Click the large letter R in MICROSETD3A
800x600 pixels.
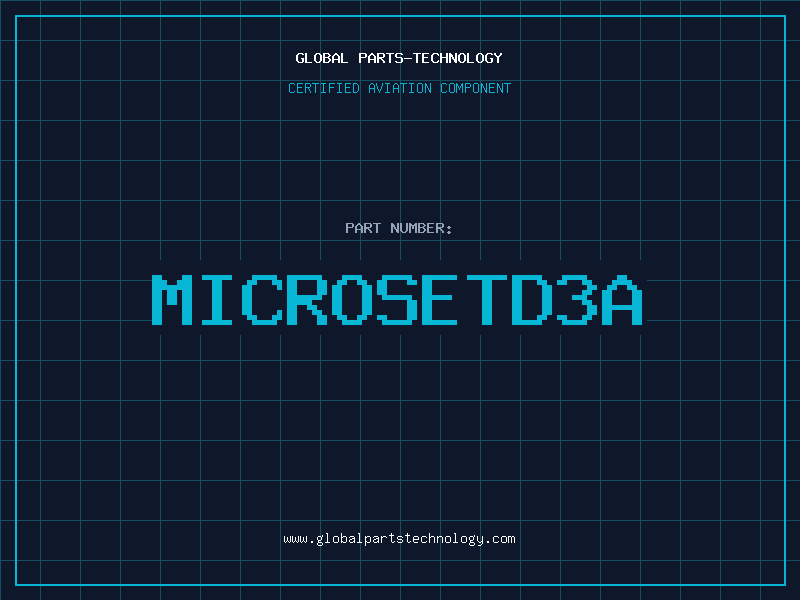click(x=307, y=299)
